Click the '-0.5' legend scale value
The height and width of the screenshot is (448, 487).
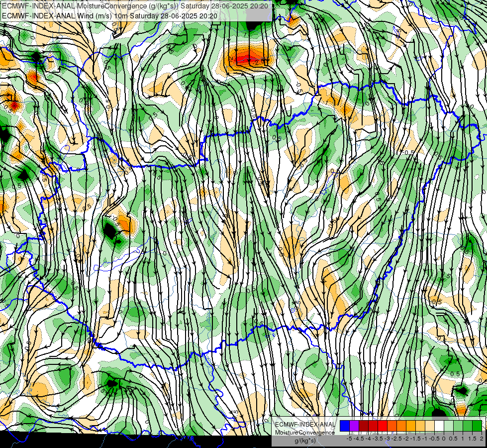(434, 439)
